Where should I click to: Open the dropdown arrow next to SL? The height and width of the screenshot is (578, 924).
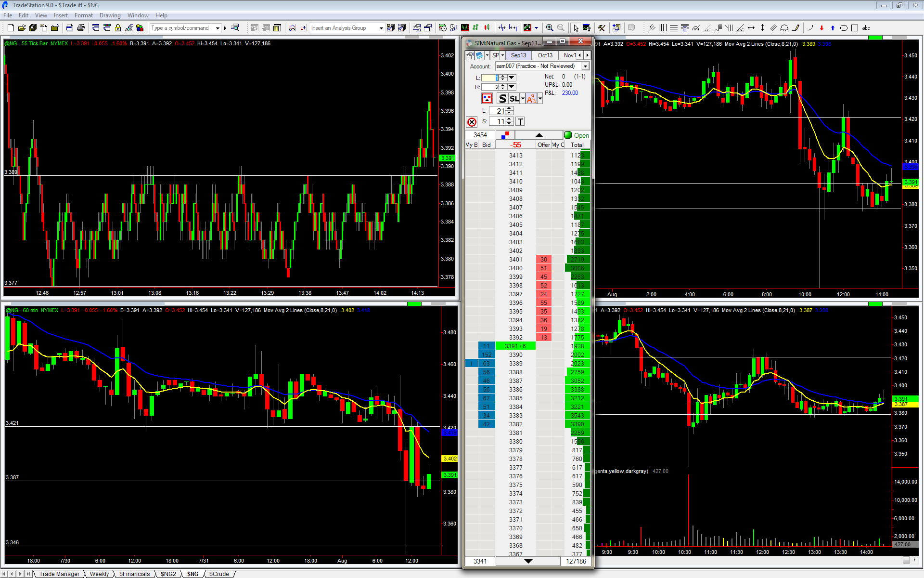(523, 99)
